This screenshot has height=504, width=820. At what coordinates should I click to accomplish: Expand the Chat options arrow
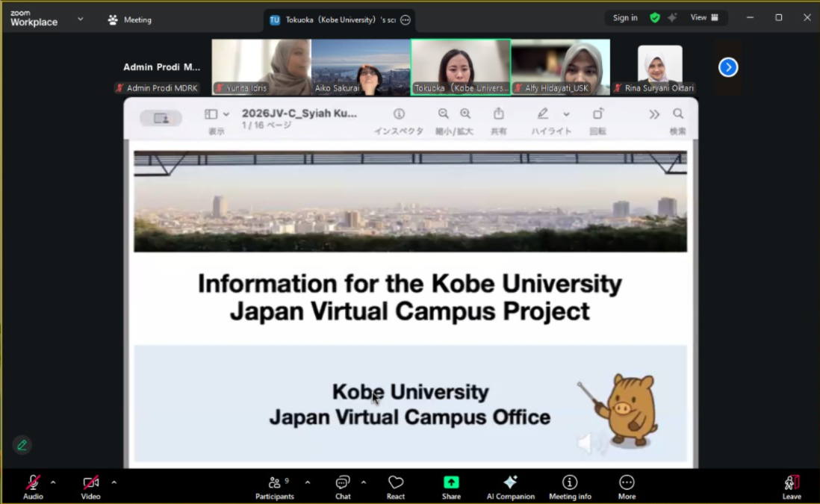tap(364, 482)
